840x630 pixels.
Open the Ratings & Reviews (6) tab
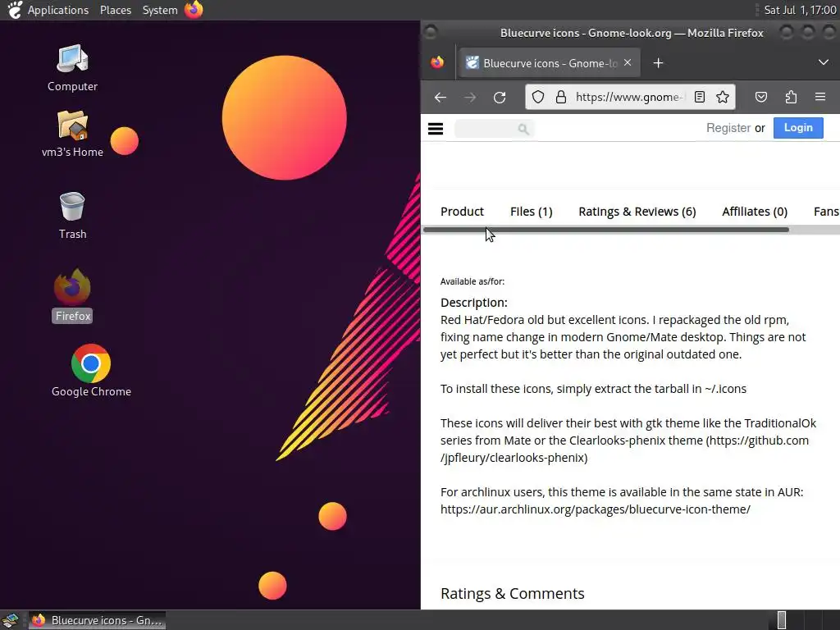pos(637,212)
